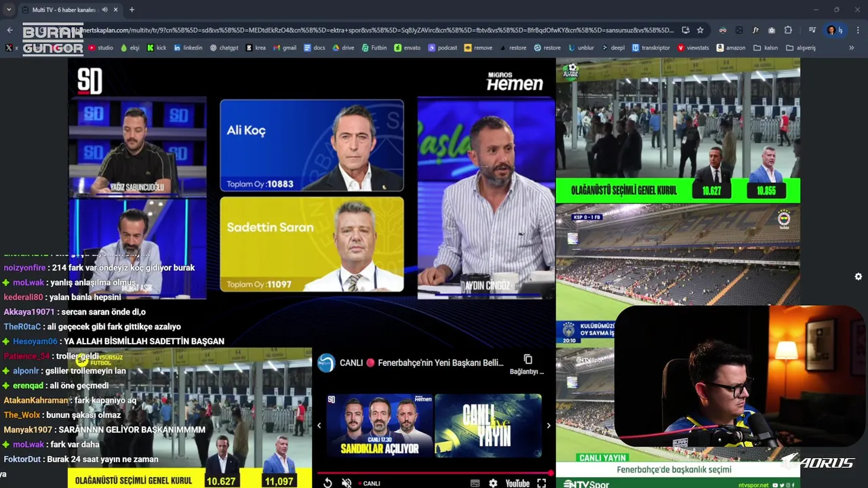Mute the Multi TV tab audio icon
The height and width of the screenshot is (488, 868).
[x=104, y=9]
